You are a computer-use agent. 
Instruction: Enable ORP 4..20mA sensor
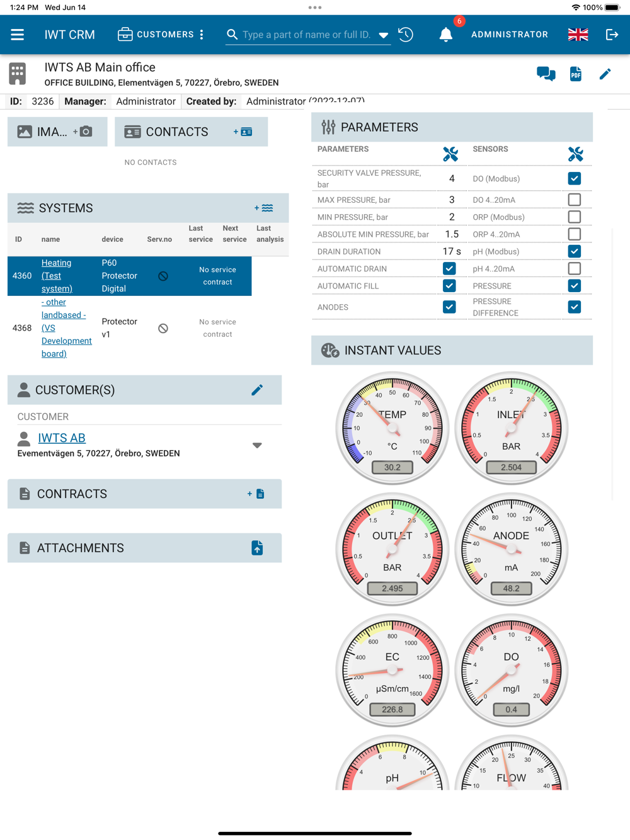pyautogui.click(x=575, y=234)
